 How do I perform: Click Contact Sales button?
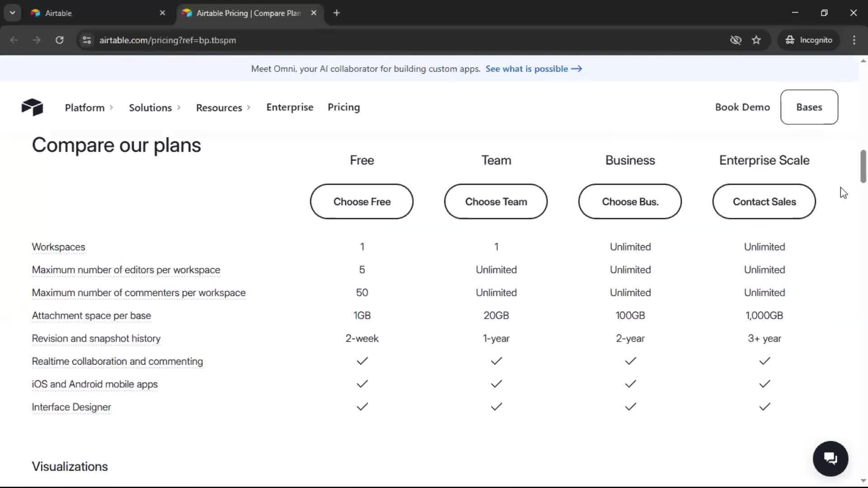[x=764, y=202]
